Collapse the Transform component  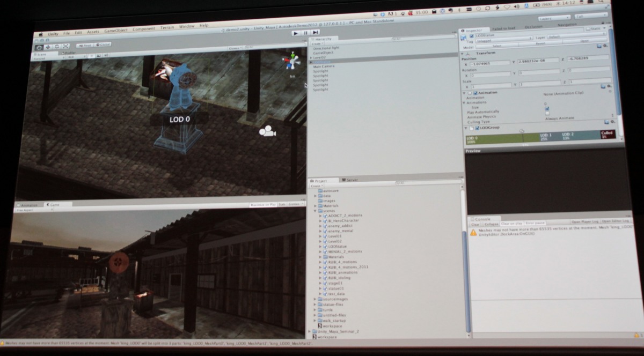point(463,54)
